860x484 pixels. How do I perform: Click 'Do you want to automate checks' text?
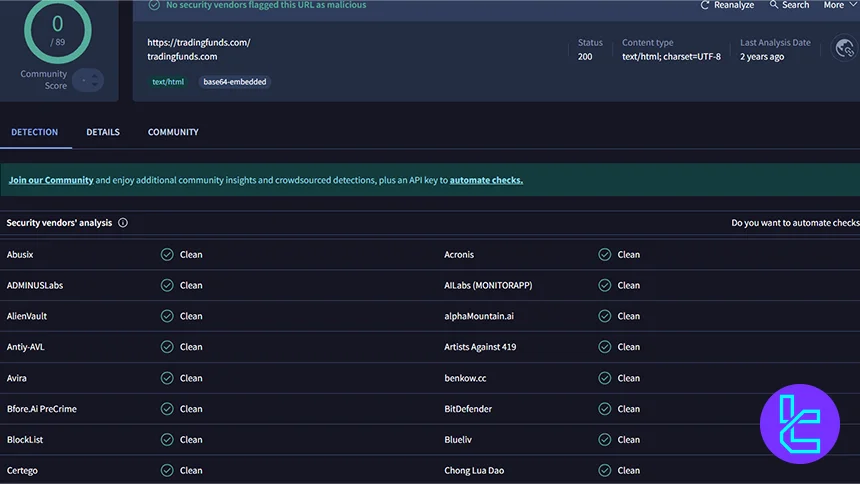795,223
